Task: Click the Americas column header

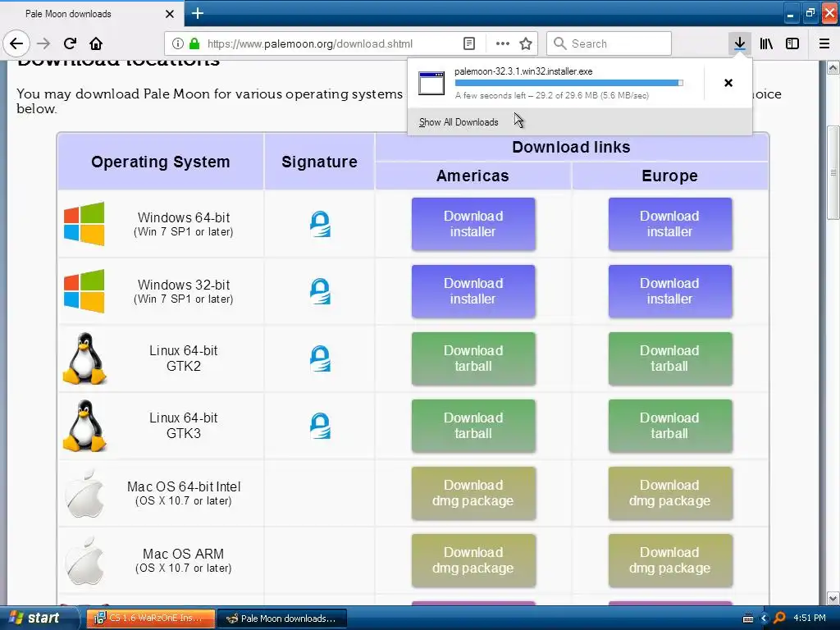Action: pyautogui.click(x=472, y=176)
